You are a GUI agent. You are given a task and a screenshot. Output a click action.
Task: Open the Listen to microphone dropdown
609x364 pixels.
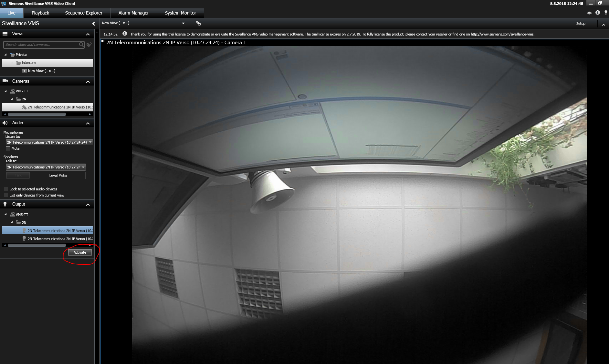pyautogui.click(x=49, y=142)
